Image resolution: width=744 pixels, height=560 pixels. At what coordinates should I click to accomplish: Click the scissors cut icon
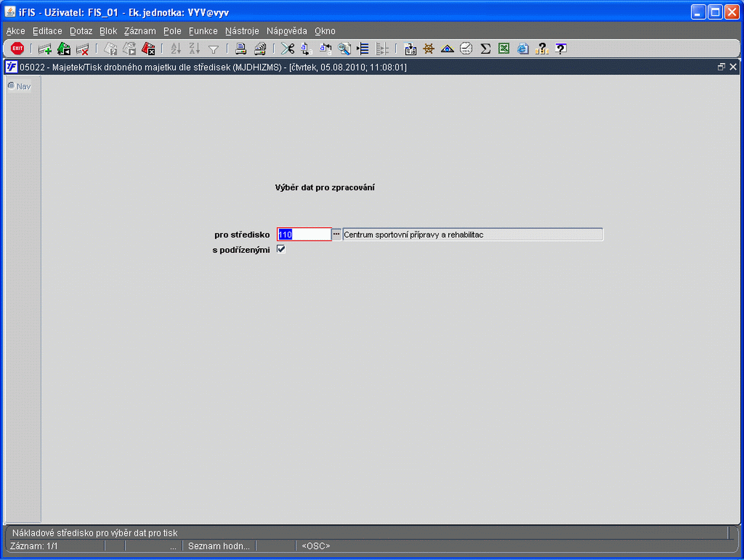[x=287, y=49]
